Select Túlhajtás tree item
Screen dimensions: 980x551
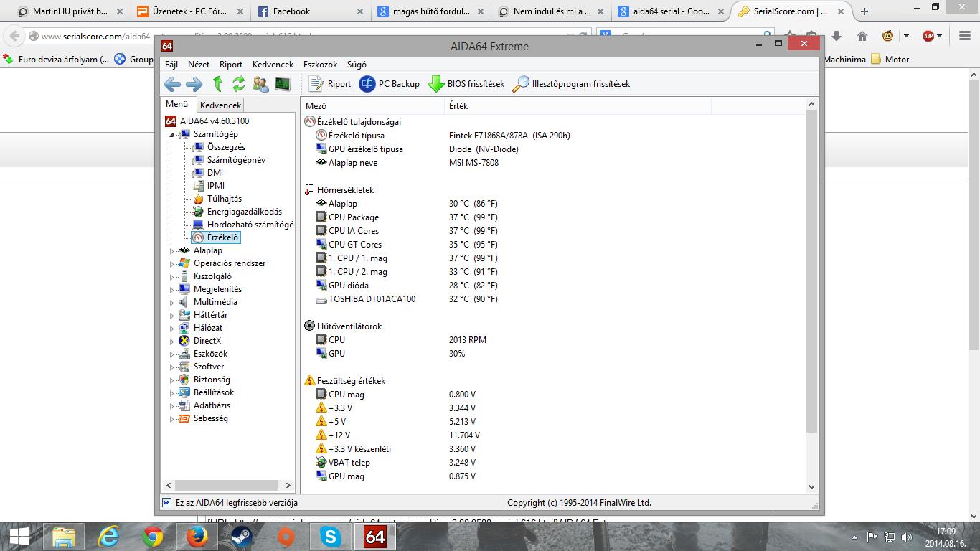click(x=225, y=199)
